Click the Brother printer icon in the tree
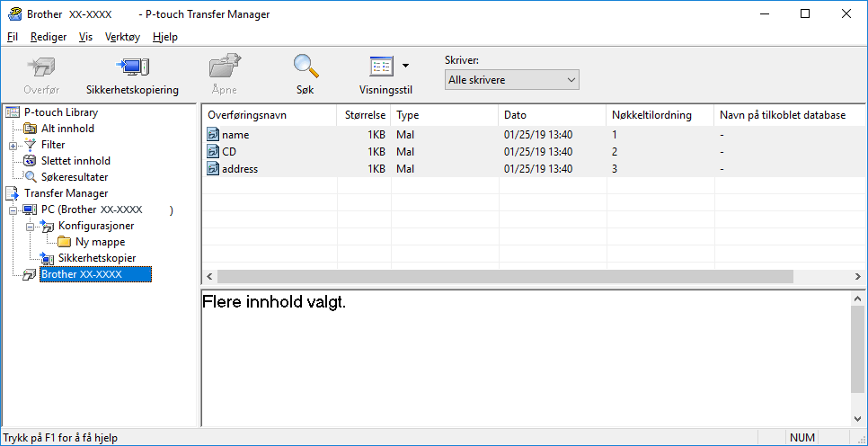Image resolution: width=868 pixels, height=446 pixels. (30, 275)
